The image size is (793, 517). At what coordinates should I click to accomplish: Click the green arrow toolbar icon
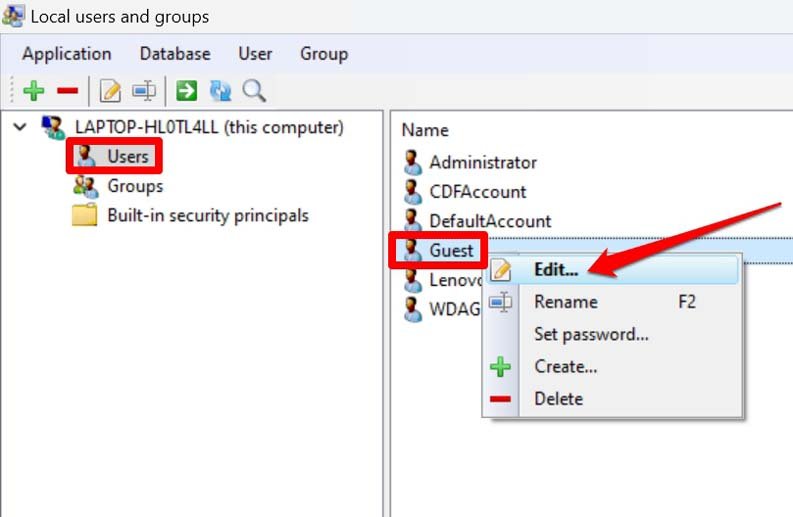click(x=187, y=91)
